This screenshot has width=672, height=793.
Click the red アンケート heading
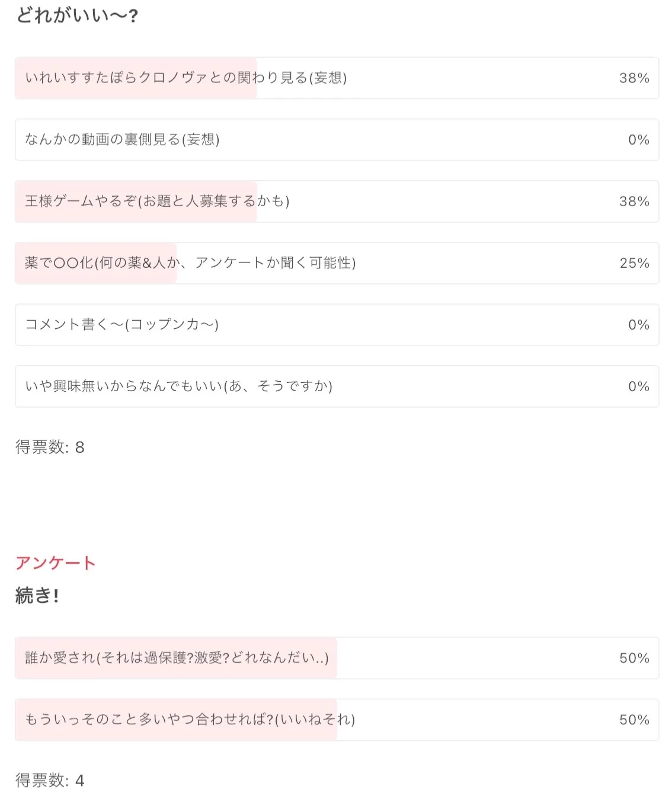pyautogui.click(x=55, y=562)
